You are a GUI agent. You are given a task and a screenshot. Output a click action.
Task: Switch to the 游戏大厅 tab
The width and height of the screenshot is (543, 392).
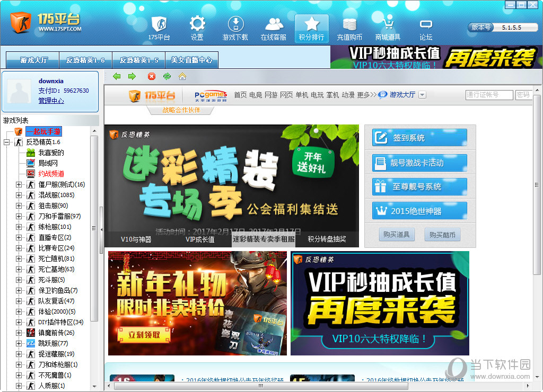(33, 60)
